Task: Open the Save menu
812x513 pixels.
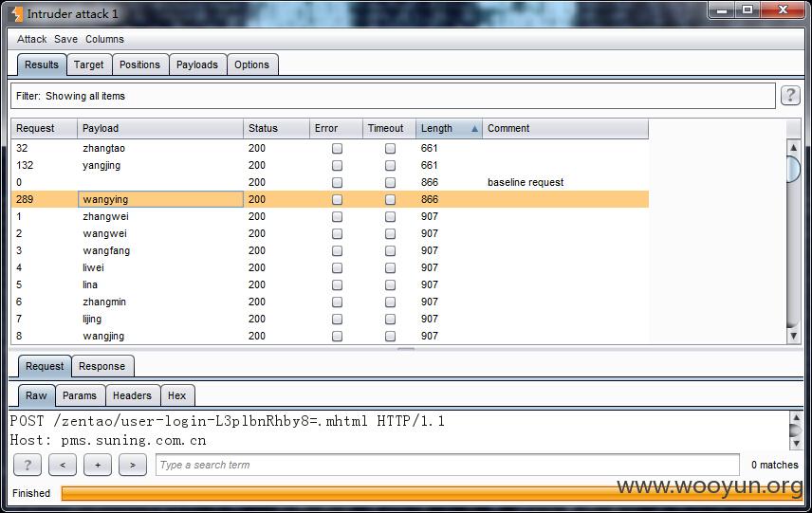Action: pyautogui.click(x=65, y=39)
